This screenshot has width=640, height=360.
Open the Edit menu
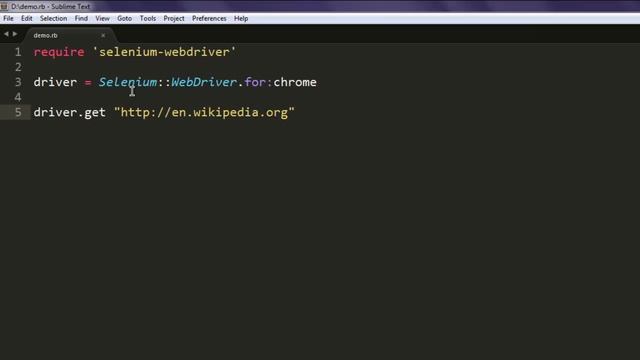[27, 18]
